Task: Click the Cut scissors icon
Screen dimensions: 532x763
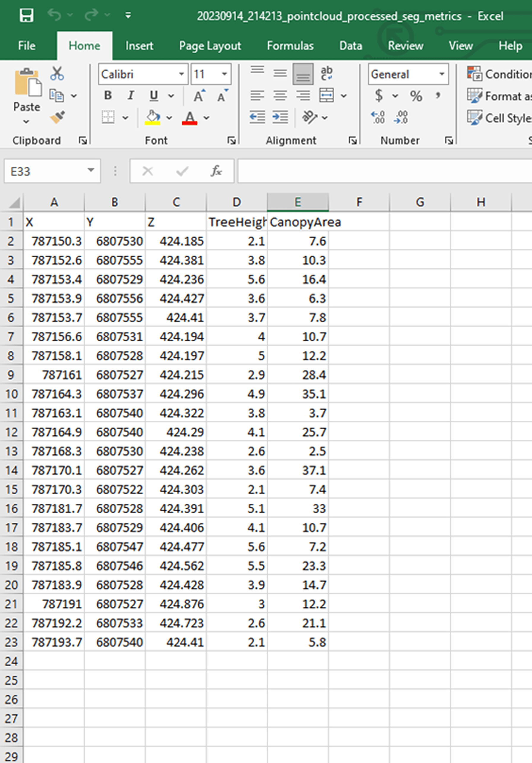Action: [x=56, y=72]
